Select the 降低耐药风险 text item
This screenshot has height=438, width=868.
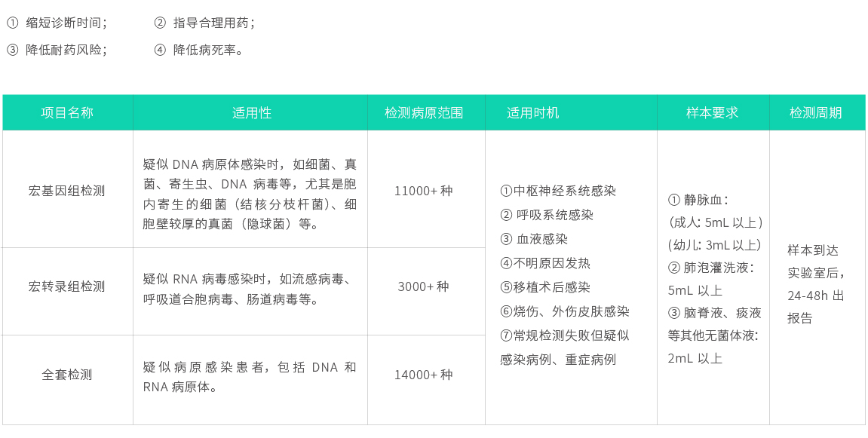click(x=65, y=50)
